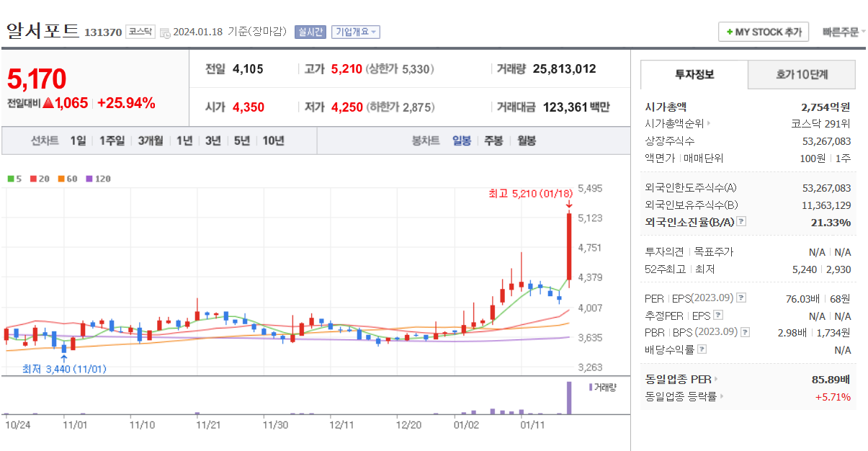Click the tall 01/18 volume bar
Image resolution: width=868 pixels, height=451 pixels.
569,398
